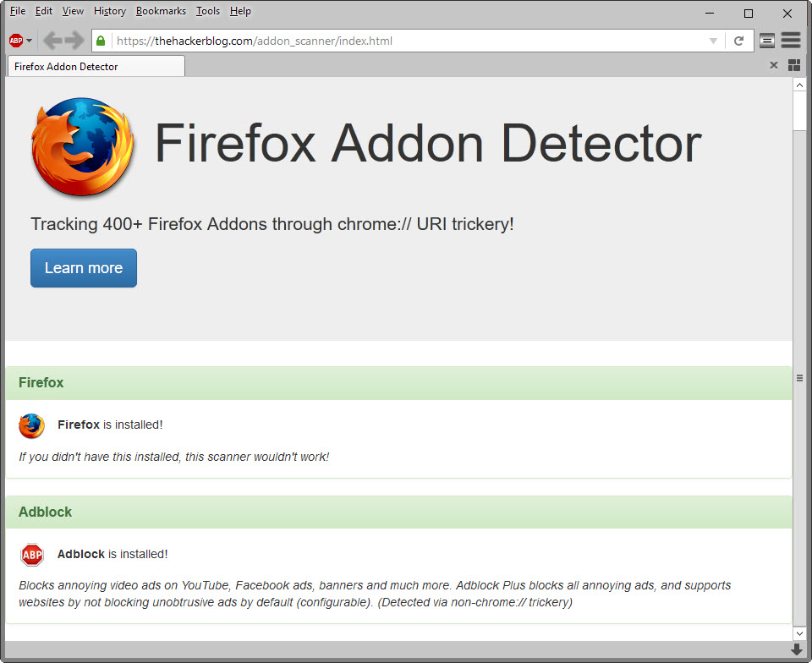This screenshot has width=812, height=663.
Task: Reload the page with the refresh icon
Action: 739,41
